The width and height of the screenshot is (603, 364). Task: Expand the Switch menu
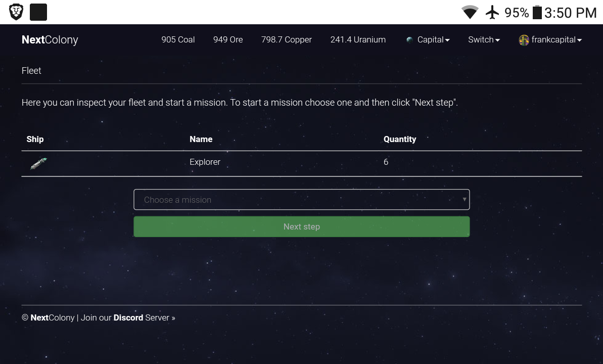coord(484,39)
